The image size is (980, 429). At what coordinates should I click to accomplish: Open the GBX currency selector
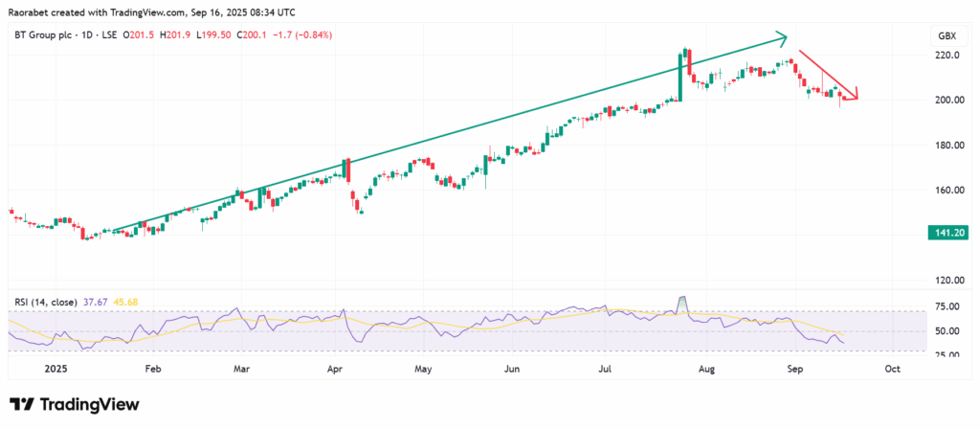pyautogui.click(x=946, y=35)
